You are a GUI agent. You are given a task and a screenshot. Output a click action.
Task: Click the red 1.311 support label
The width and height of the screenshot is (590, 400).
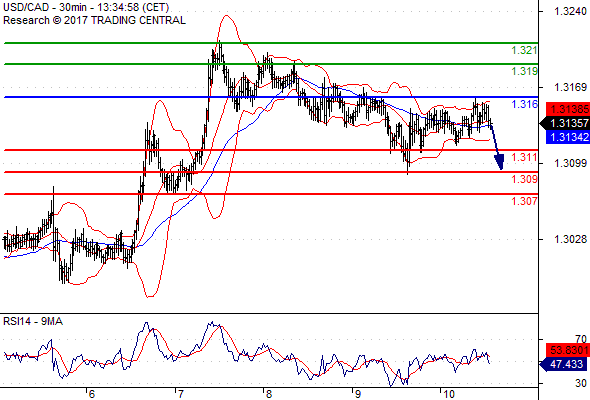[524, 157]
